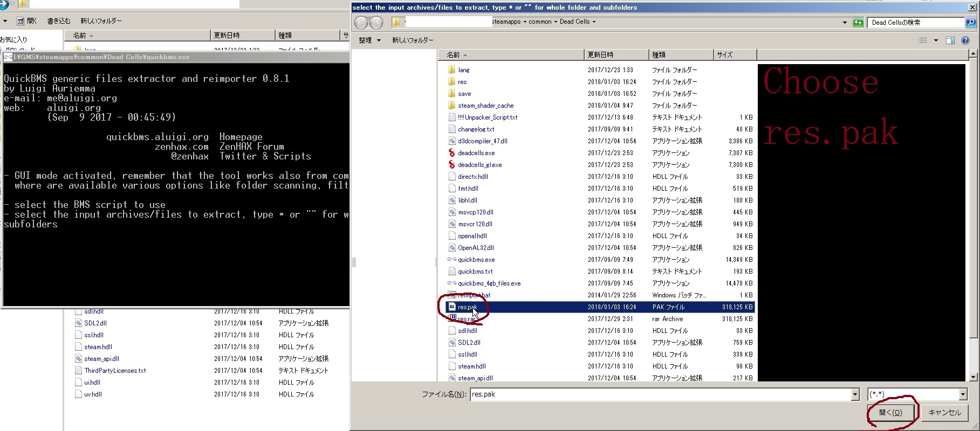Click the 新しいフォルダー button in the dialog
The width and height of the screenshot is (980, 431).
(x=413, y=40)
